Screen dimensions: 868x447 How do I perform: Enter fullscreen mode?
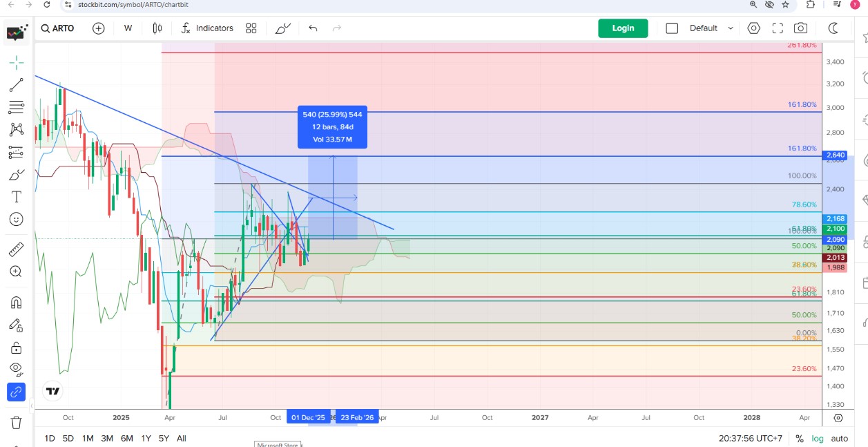tap(778, 28)
